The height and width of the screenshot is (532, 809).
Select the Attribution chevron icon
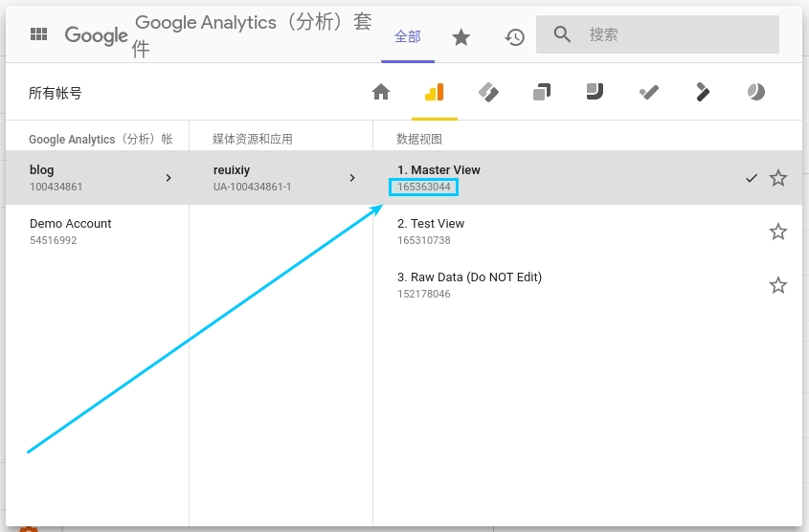[x=702, y=92]
